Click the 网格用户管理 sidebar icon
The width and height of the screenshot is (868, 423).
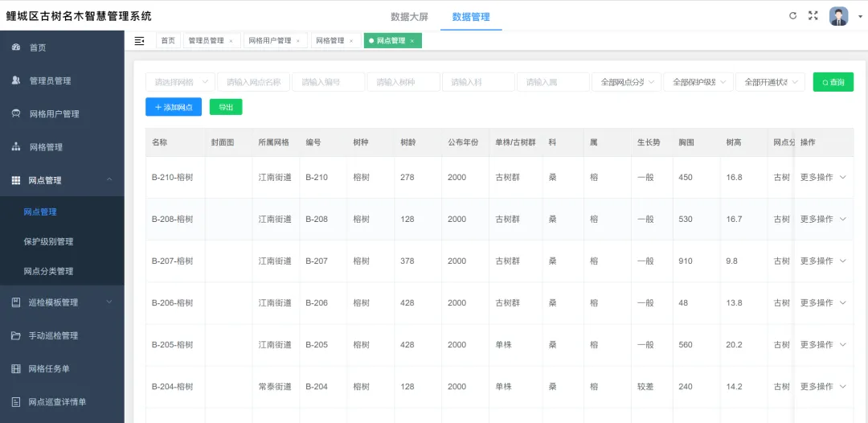pos(16,113)
